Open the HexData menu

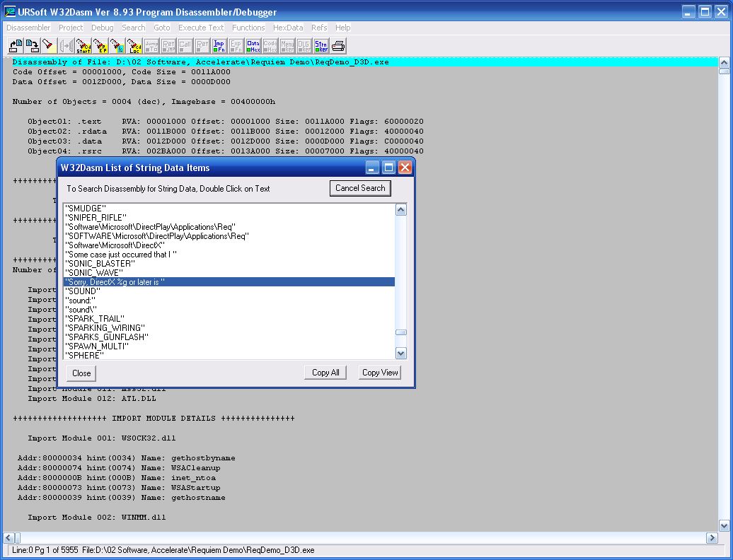coord(288,28)
